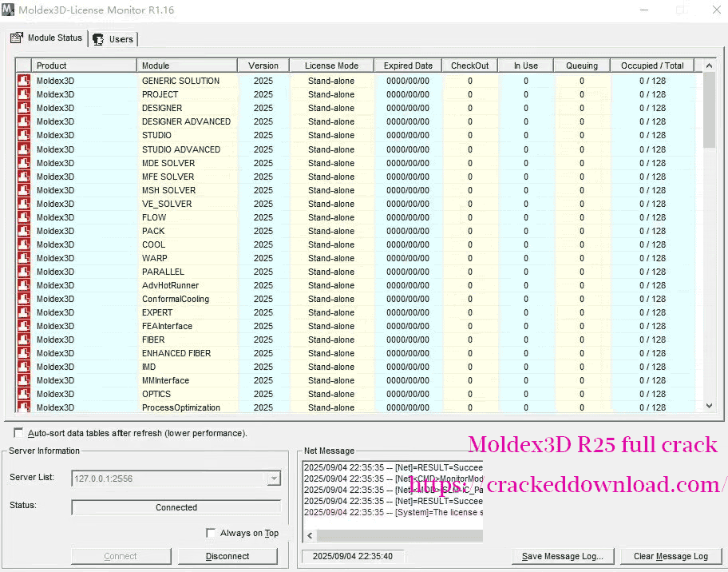Click the Disconnect button
Viewport: 728px width, 572px height.
[227, 556]
